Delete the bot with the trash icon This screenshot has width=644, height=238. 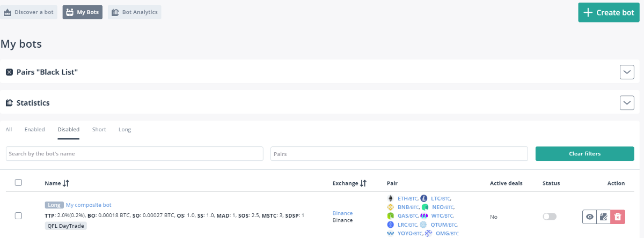[x=618, y=217]
